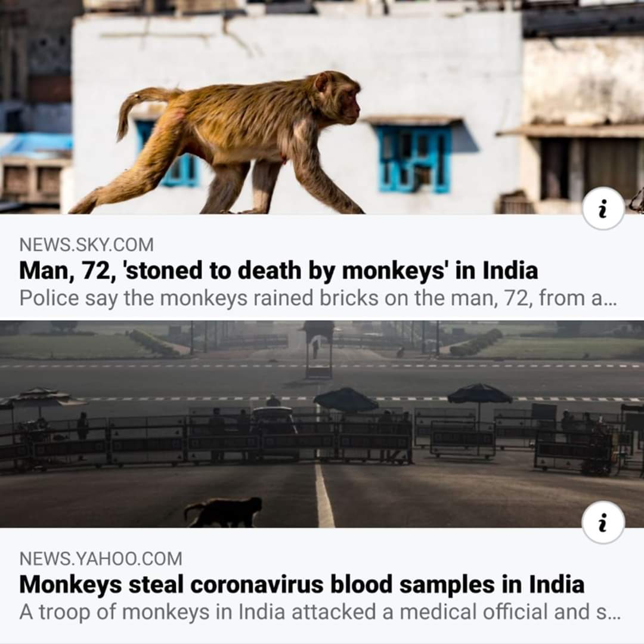Click the blue window right of the monkey
The image size is (644, 644).
[x=413, y=157]
